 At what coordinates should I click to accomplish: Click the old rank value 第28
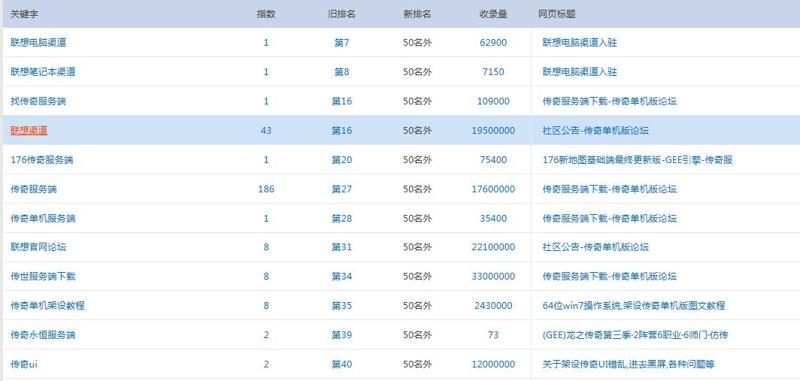[x=341, y=218]
